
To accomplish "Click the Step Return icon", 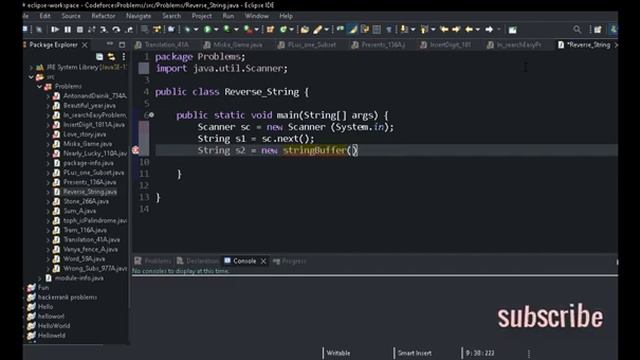I will 129,29.
